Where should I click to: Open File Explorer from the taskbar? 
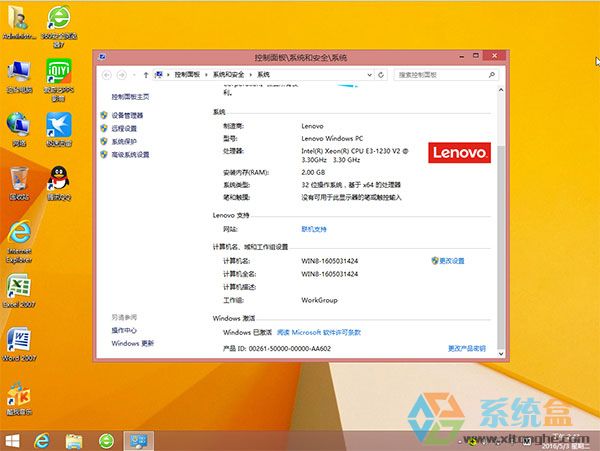point(74,441)
